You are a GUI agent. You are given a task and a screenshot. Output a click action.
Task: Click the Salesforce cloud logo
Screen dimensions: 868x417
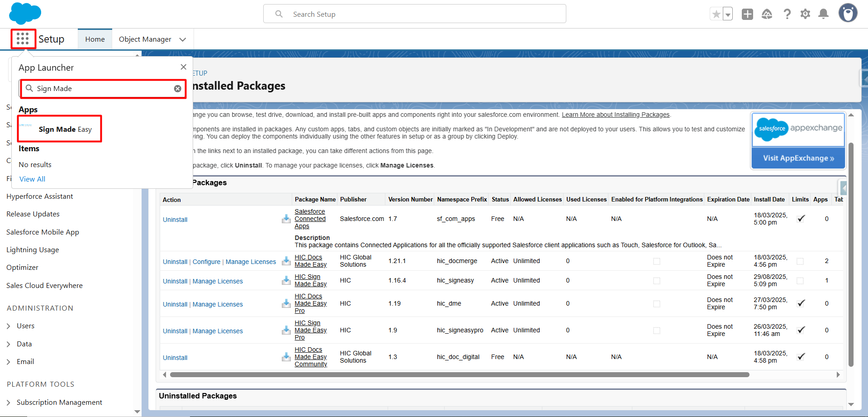point(25,13)
